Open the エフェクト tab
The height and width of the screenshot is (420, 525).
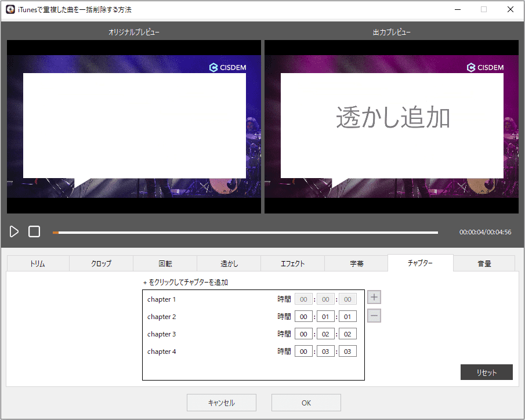(292, 263)
